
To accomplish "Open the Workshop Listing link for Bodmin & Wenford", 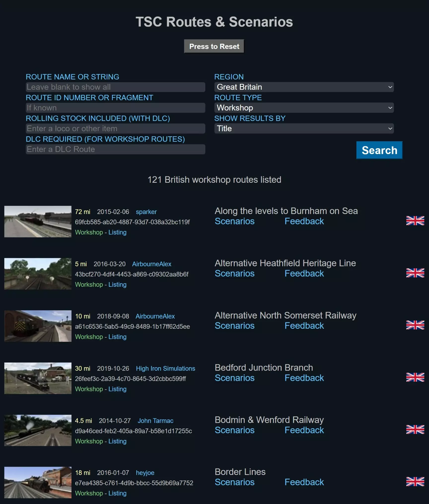I will (x=117, y=441).
